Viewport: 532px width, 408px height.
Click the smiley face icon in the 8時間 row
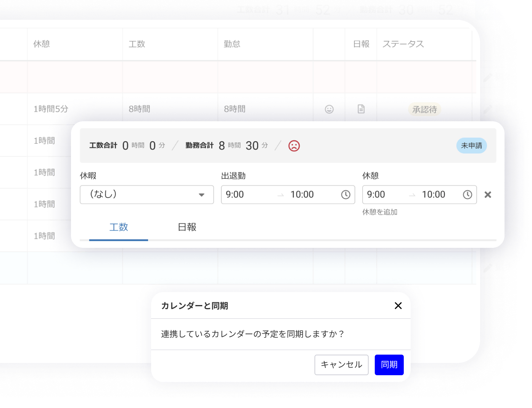point(329,109)
